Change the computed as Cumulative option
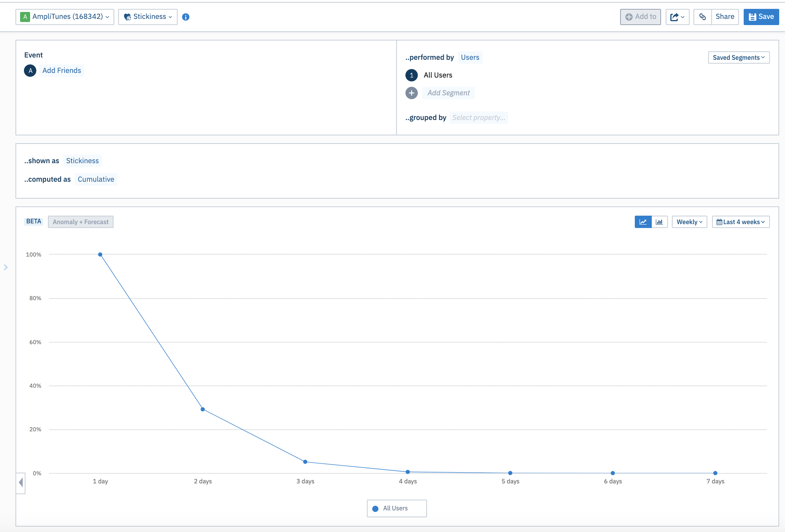The image size is (785, 532). [96, 179]
